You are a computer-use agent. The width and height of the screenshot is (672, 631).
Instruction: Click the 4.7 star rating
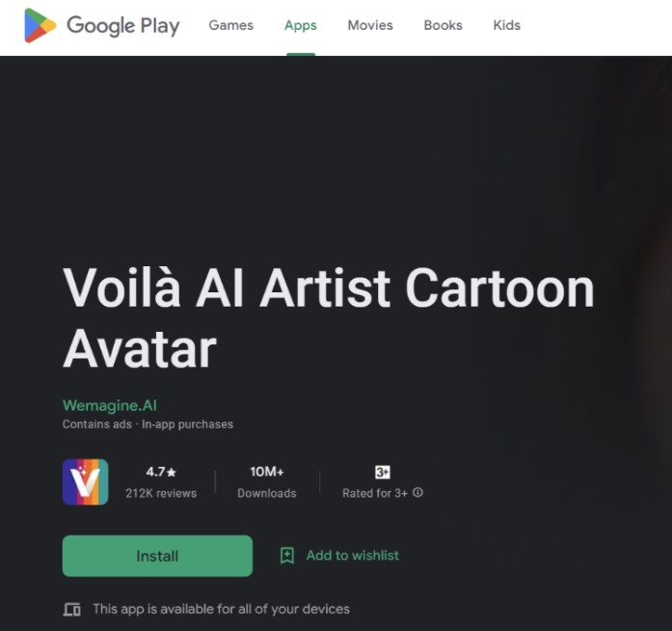[x=161, y=472]
